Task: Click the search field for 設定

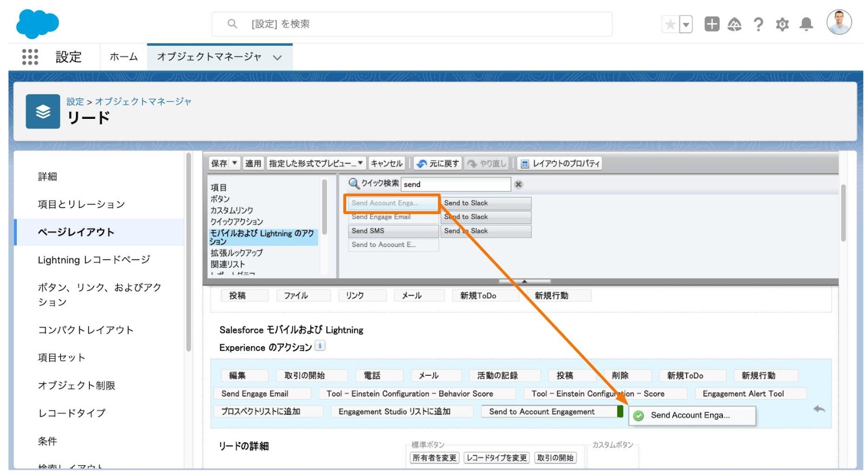Action: (x=412, y=24)
